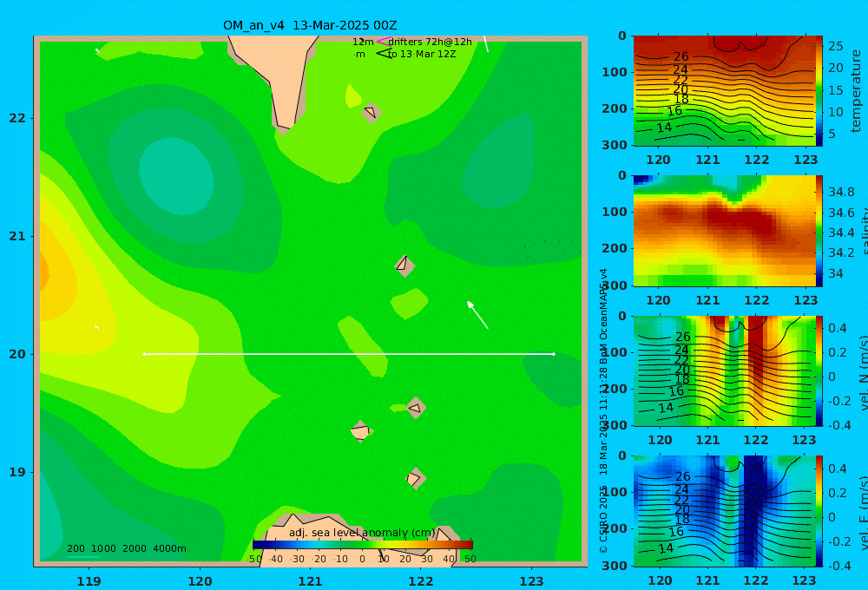Screen dimensions: 868x590
Task: Click the 'temperature' axis label
Action: click(x=856, y=91)
